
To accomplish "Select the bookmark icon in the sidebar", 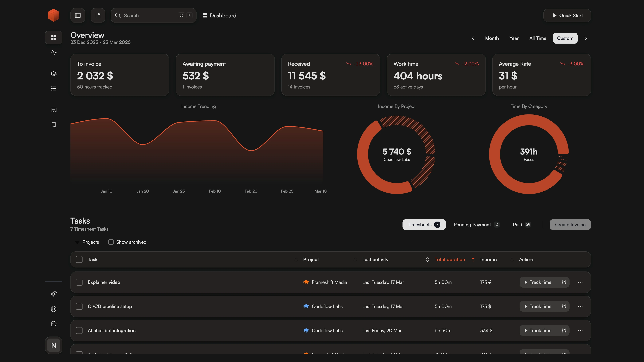I will 53,125.
